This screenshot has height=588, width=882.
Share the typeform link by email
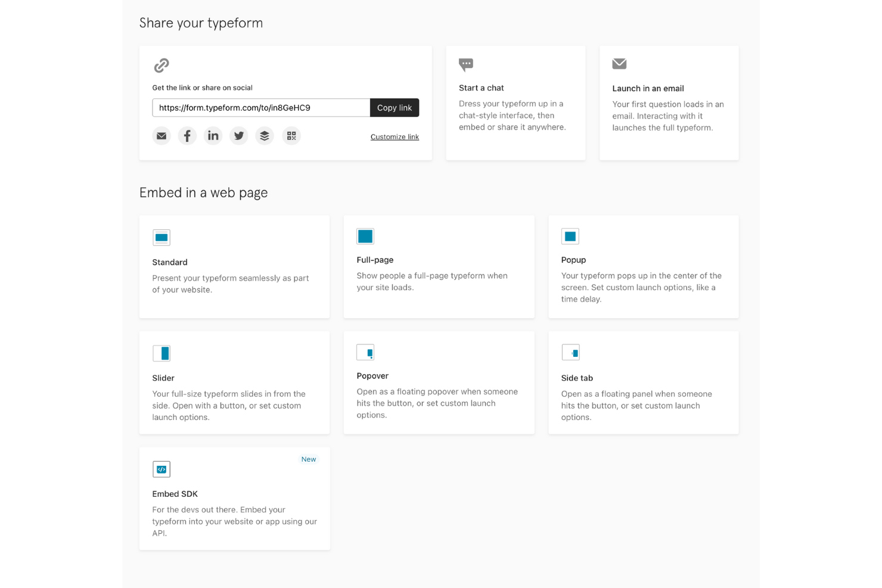point(161,135)
